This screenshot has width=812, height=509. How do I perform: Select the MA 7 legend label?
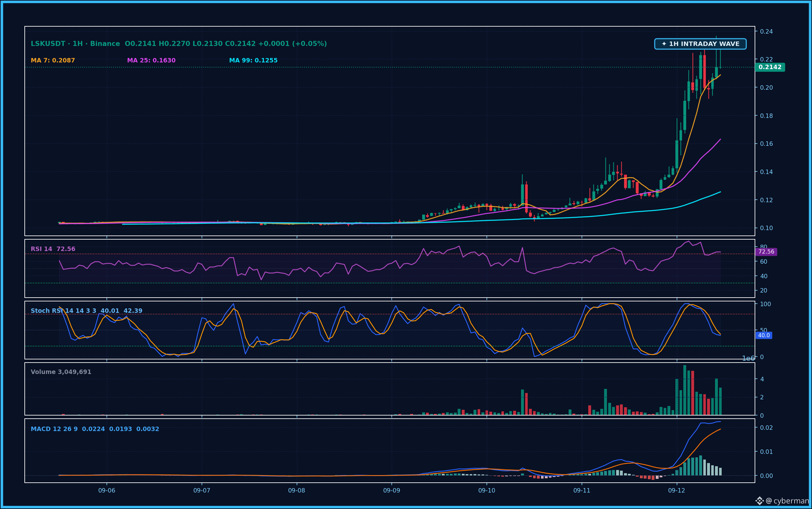point(53,60)
